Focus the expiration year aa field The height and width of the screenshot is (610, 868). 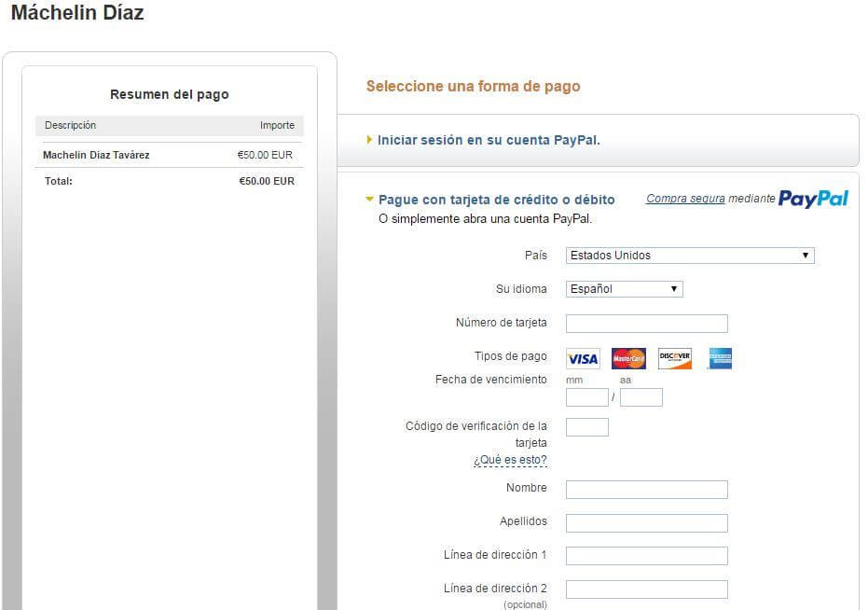[641, 397]
